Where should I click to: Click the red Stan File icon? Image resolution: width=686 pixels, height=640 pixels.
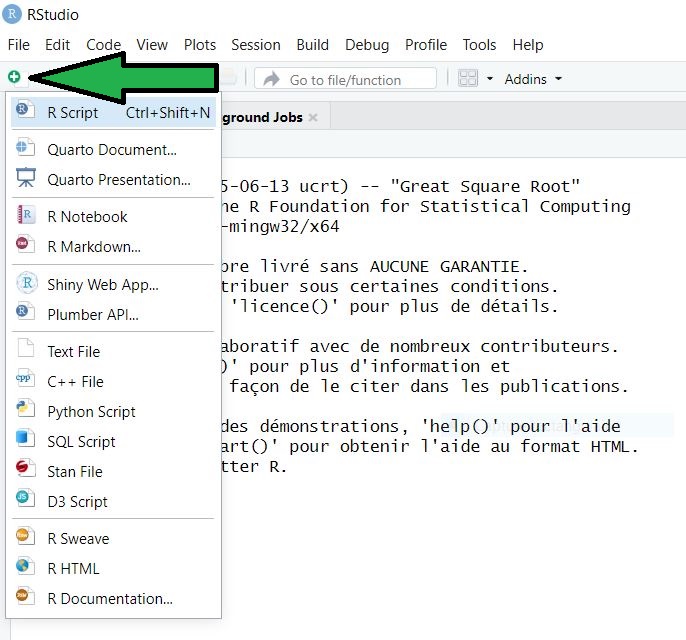coord(25,468)
